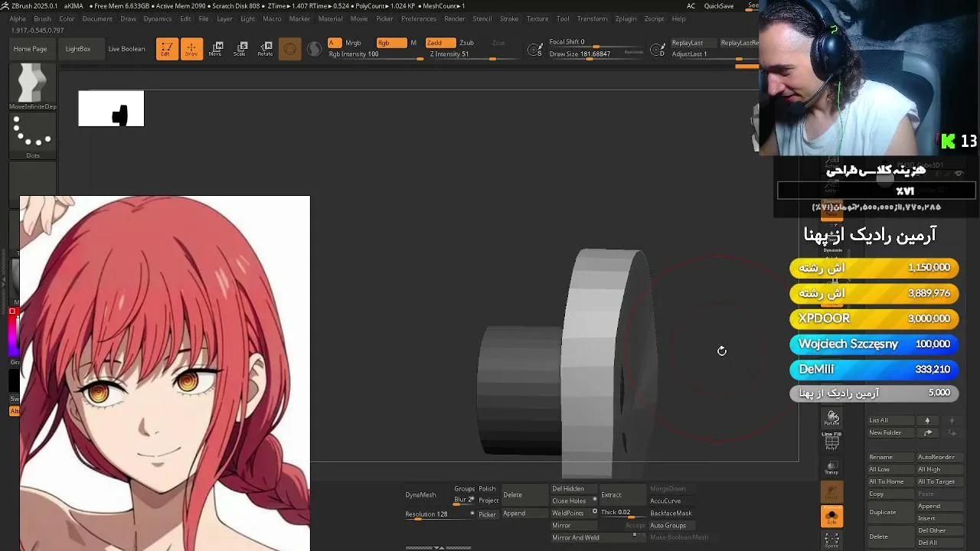Click the curved arrow beside New Folder
The width and height of the screenshot is (980, 551).
coord(928,432)
